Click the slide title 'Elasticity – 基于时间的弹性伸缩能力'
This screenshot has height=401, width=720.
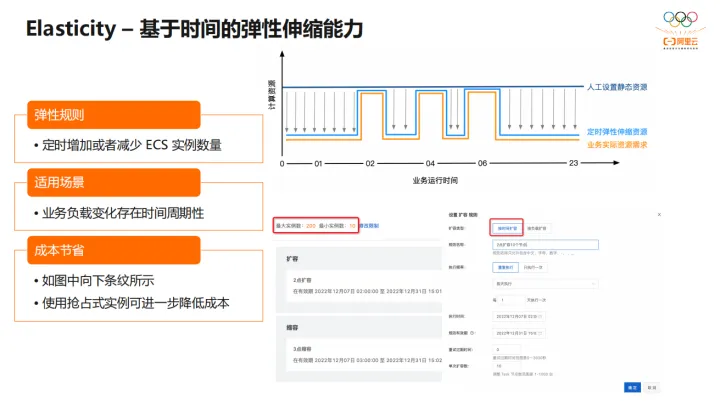[194, 28]
